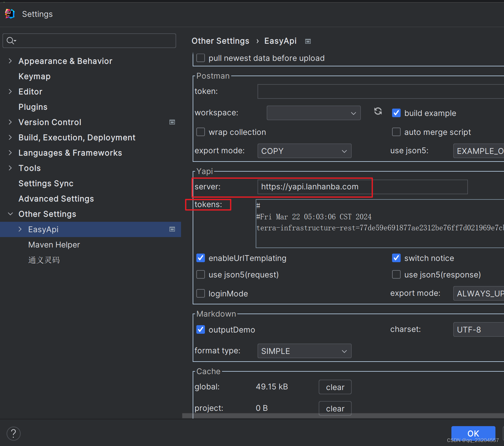This screenshot has height=446, width=504.
Task: Disable enableUrlTemplating checkbox
Action: coord(201,258)
